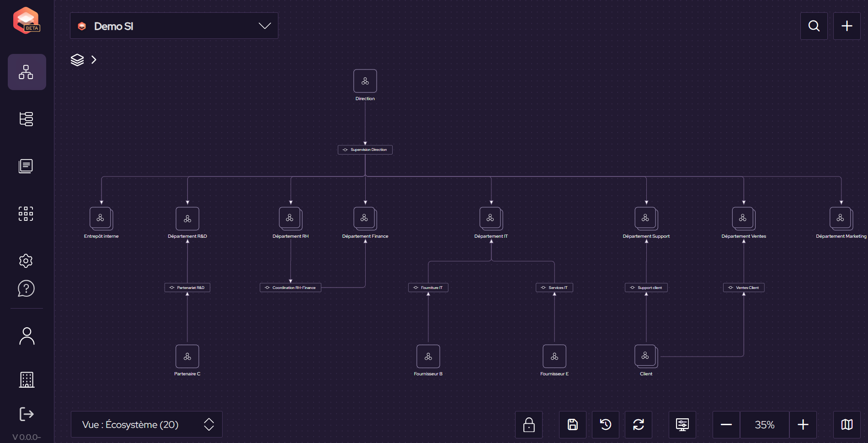Click the plus button to add element
The width and height of the screenshot is (868, 443).
pyautogui.click(x=847, y=26)
